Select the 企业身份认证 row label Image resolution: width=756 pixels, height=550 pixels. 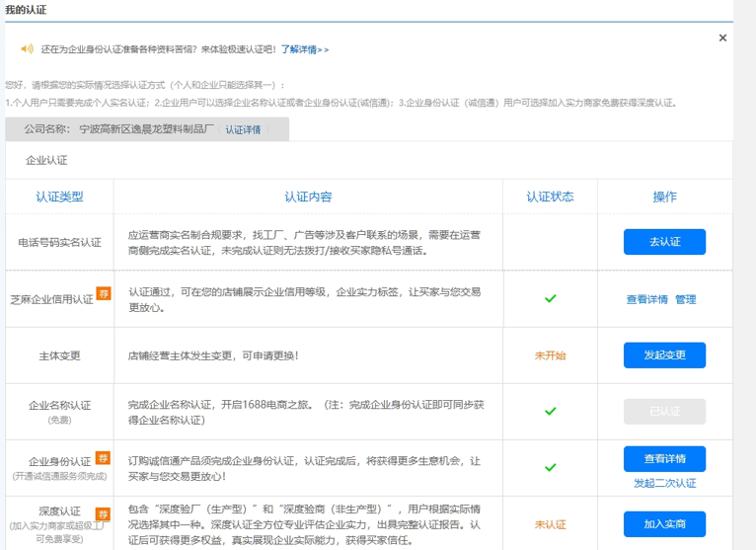click(60, 462)
